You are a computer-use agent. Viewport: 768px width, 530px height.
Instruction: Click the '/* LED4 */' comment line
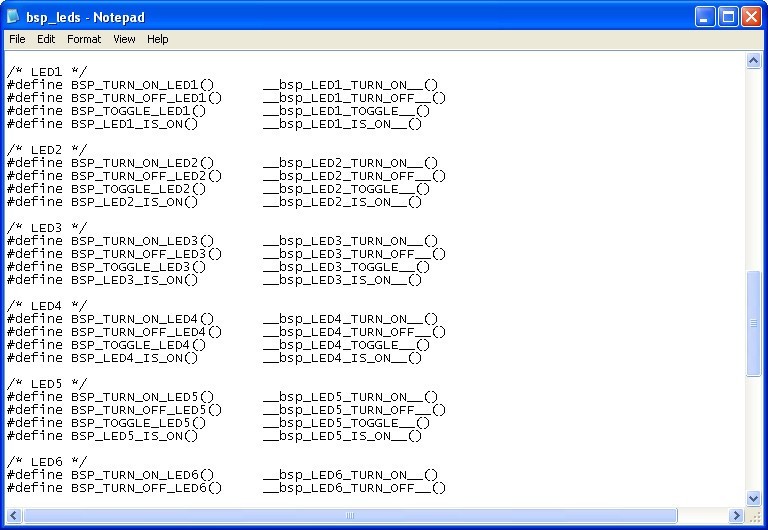pyautogui.click(x=47, y=306)
